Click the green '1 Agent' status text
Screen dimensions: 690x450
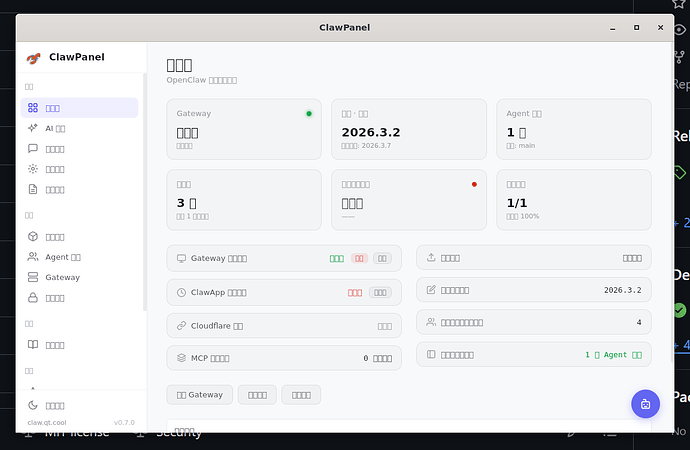coord(613,355)
